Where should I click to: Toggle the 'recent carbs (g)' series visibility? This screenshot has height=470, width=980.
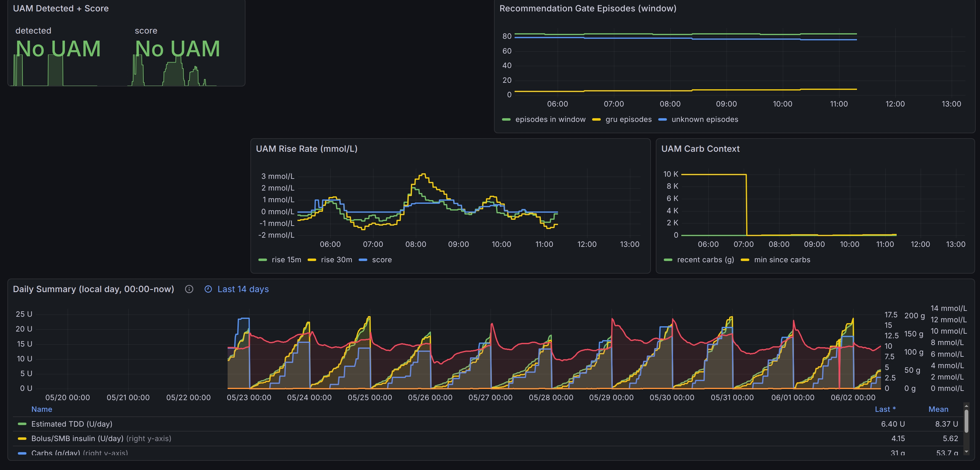tap(705, 260)
